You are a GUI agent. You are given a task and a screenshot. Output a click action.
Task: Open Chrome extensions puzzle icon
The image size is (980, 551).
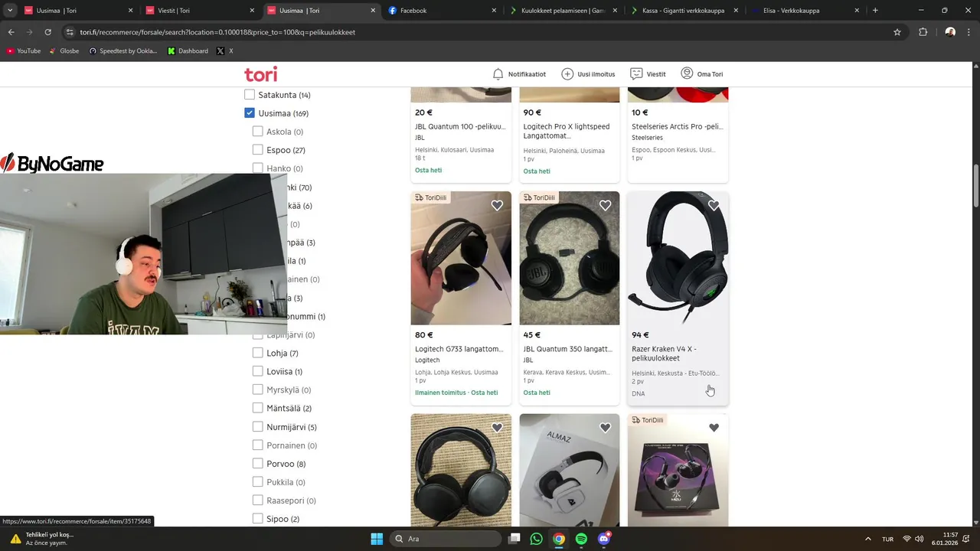923,32
